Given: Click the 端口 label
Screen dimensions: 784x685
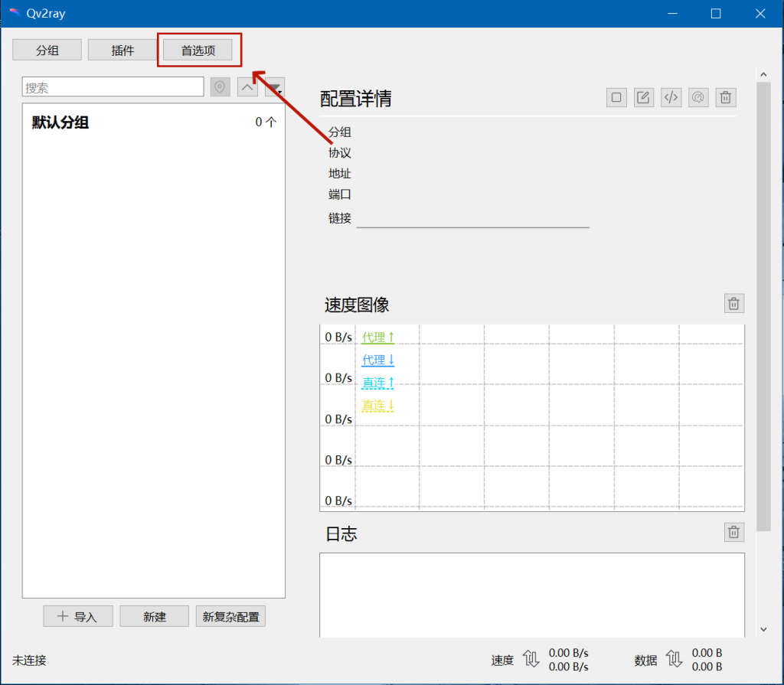Looking at the screenshot, I should (x=340, y=194).
